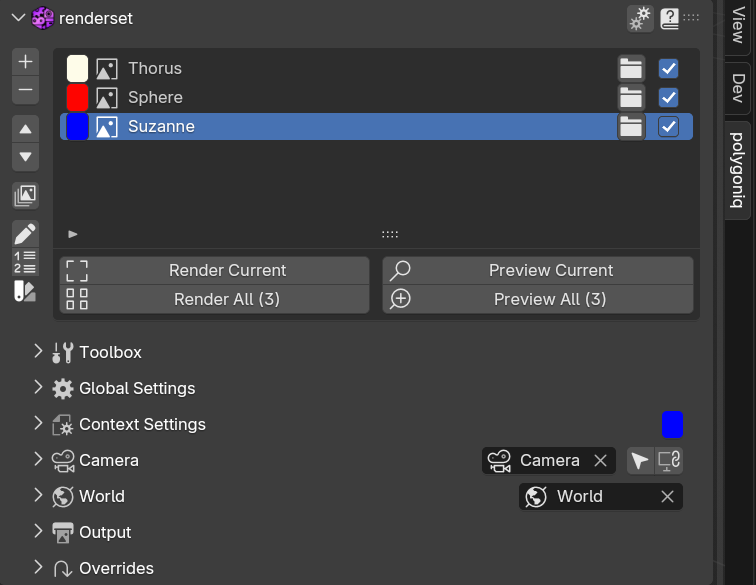
Task: Move selected context down in list
Action: coord(25,157)
